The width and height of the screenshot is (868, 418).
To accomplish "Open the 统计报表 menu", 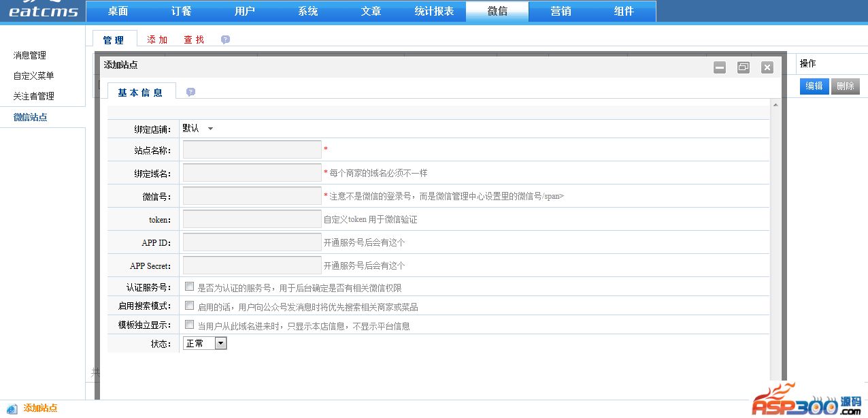I will coord(434,12).
